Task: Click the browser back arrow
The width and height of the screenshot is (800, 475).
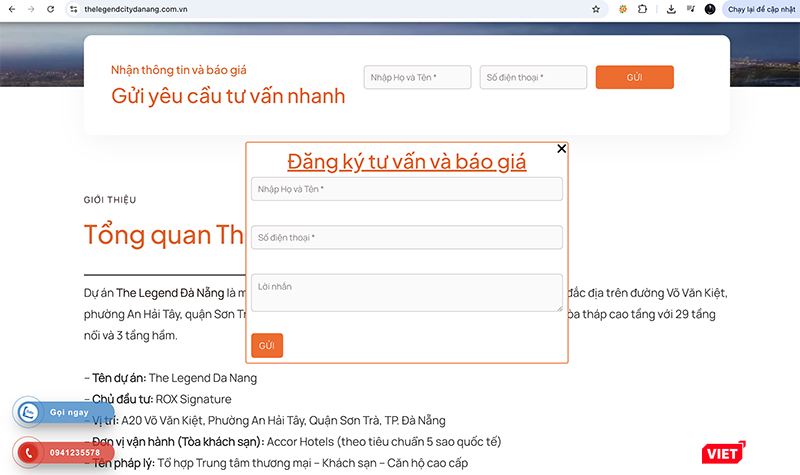Action: pos(12,9)
